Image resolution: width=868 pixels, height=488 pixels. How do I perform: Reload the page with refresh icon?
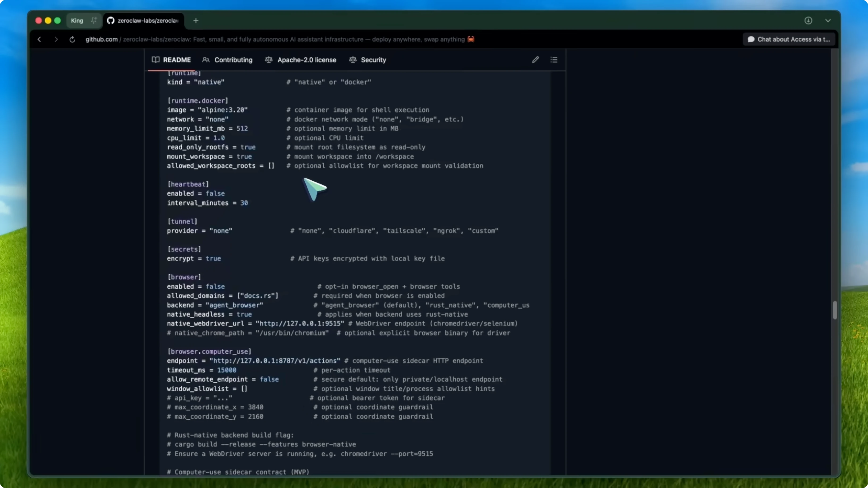pos(72,39)
